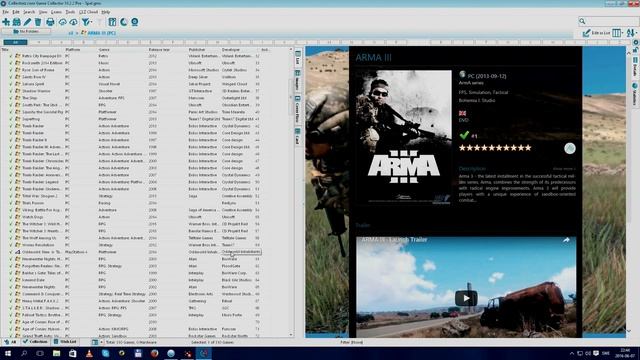Open VLC from the taskbar
The width and height of the screenshot is (640, 360).
coord(89,353)
